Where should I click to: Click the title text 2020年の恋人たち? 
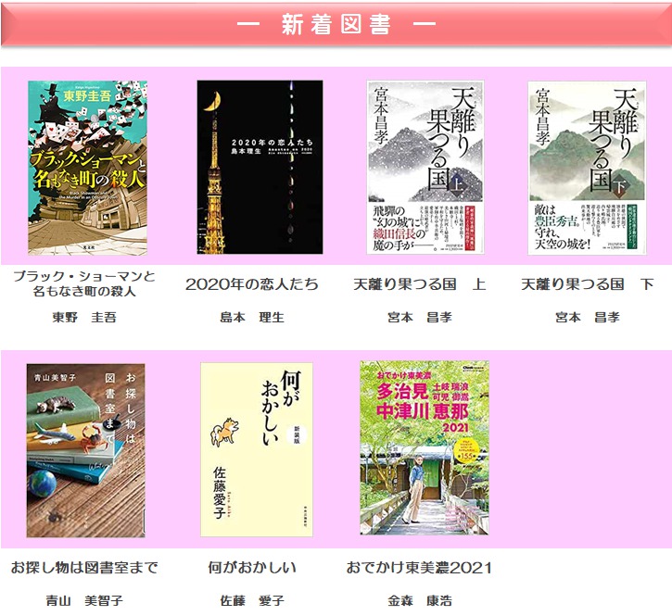252,284
